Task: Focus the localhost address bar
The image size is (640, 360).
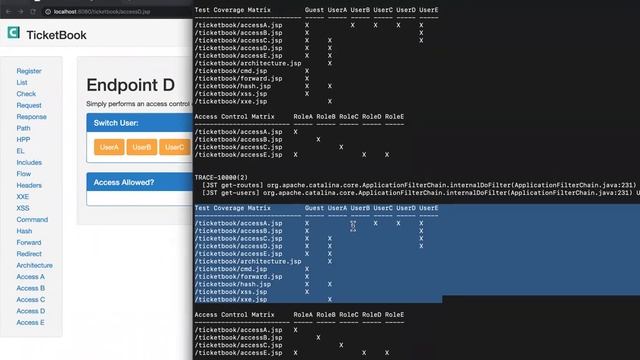Action: pyautogui.click(x=116, y=12)
